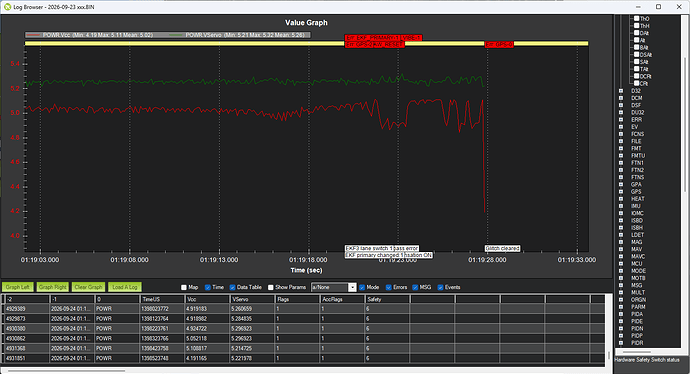Check the DAlt field checkbox
Viewport: 690px width, 374px height.
tap(636, 33)
